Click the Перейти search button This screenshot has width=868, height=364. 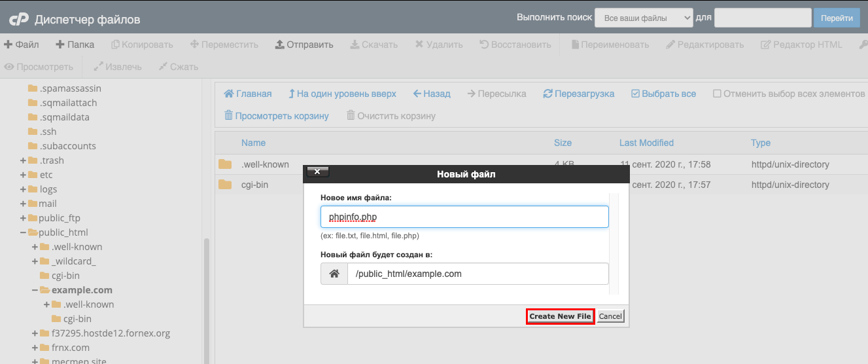(837, 18)
